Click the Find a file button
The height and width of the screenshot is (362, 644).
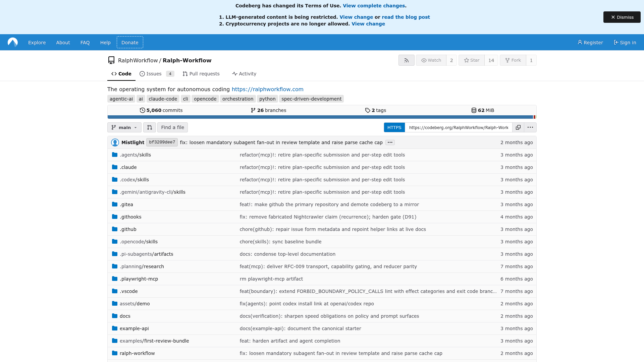coord(172,127)
